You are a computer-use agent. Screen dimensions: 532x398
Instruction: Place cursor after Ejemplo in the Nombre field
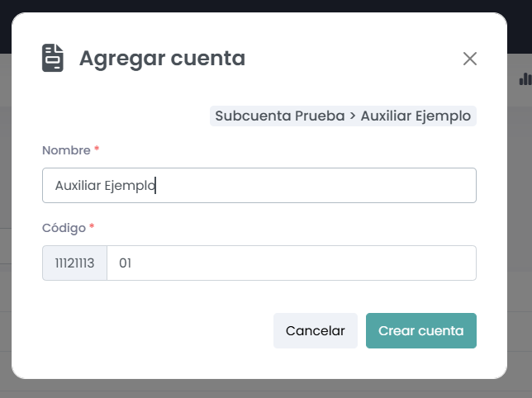156,186
